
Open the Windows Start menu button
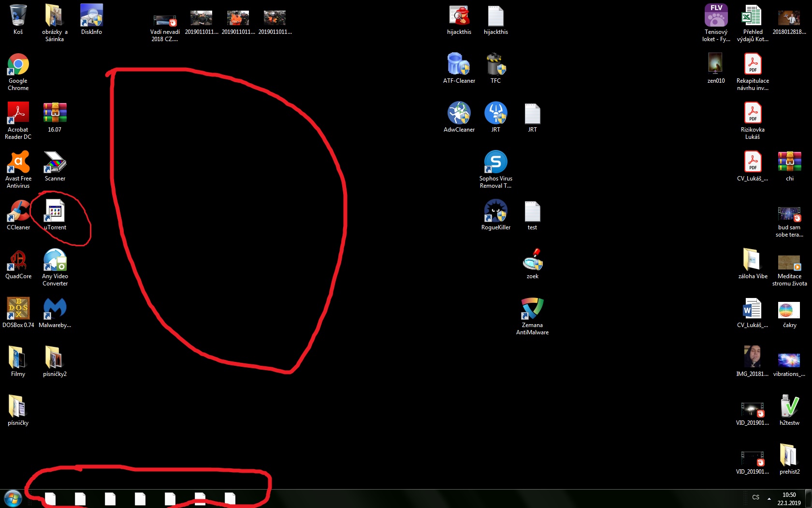13,498
